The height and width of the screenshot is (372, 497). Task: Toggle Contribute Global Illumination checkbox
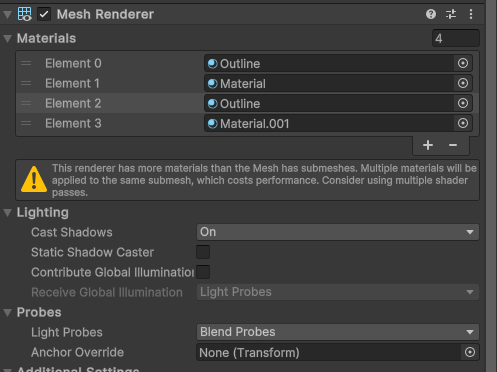point(203,272)
